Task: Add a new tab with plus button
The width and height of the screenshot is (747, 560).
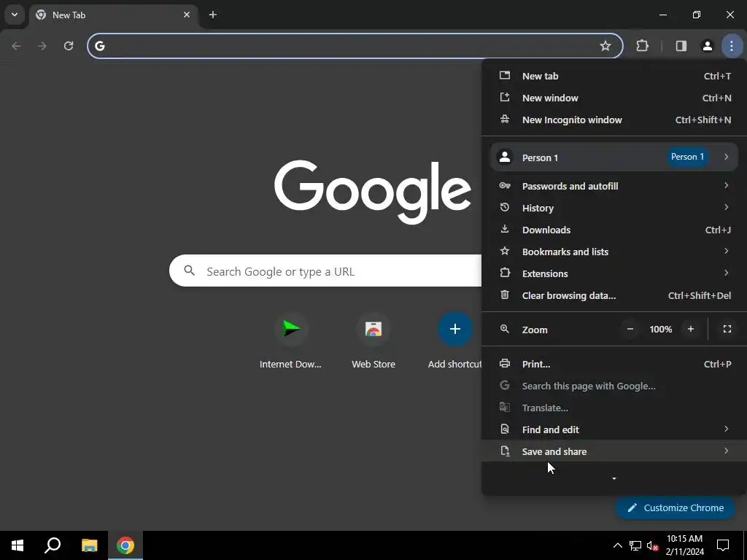Action: click(213, 15)
